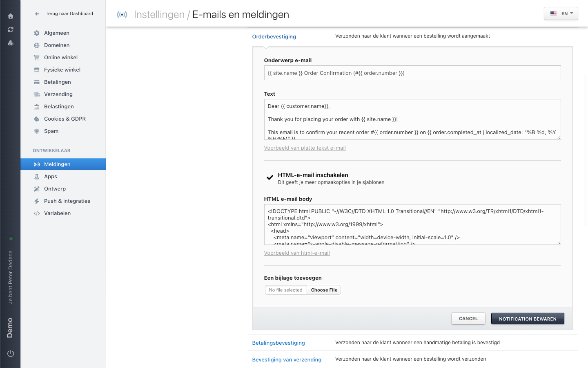
Task: Open the EN language dropdown
Action: coord(561,13)
